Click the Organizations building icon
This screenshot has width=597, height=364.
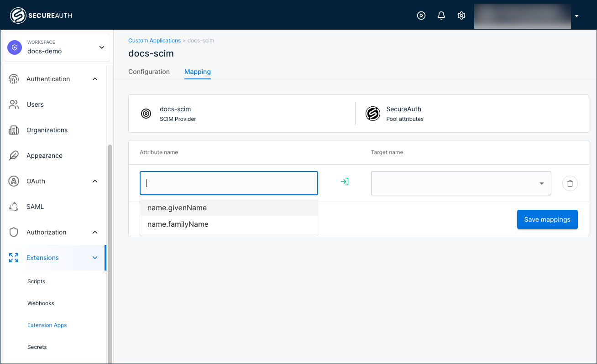coord(14,130)
